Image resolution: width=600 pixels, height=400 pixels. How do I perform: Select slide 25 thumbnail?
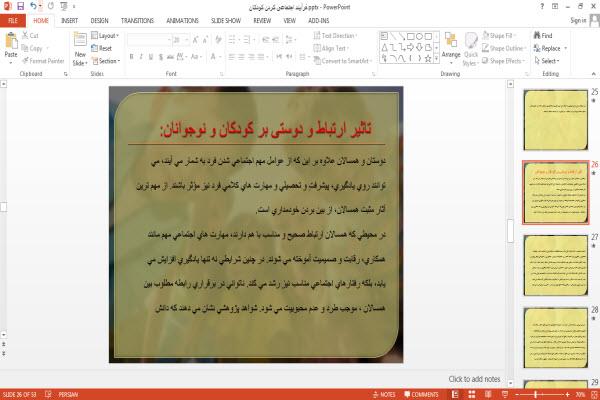pyautogui.click(x=556, y=120)
